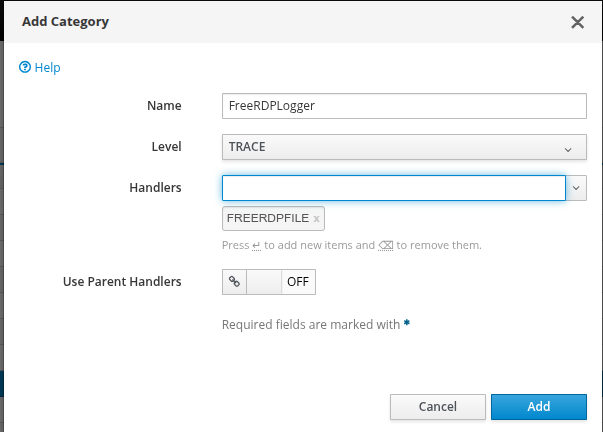Close the Add Category dialog
Screen dimensions: 603x432
click(577, 22)
